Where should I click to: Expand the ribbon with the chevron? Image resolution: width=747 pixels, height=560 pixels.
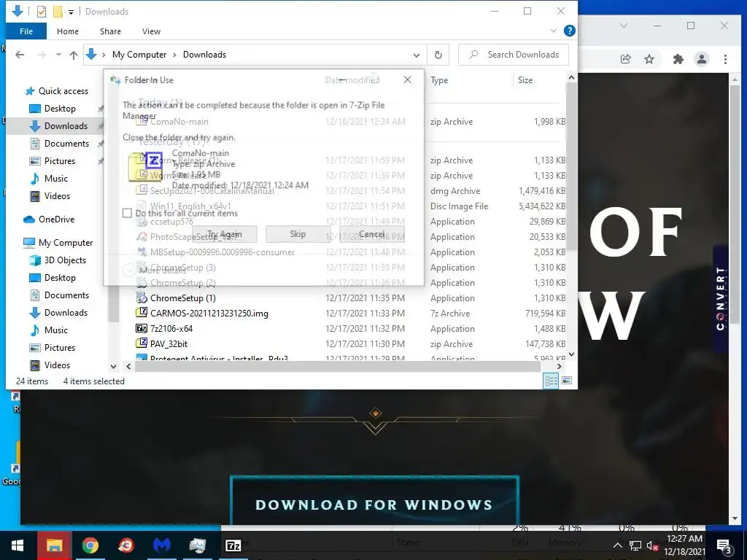tap(553, 31)
